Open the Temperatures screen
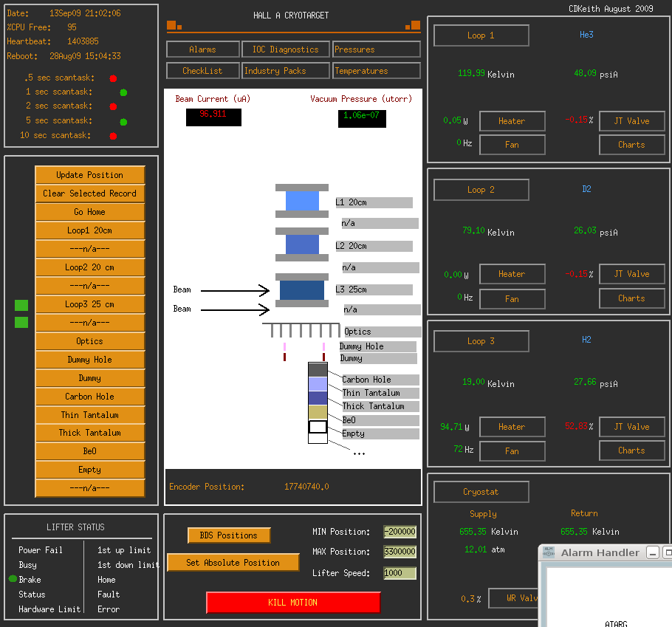The image size is (672, 627). (377, 71)
